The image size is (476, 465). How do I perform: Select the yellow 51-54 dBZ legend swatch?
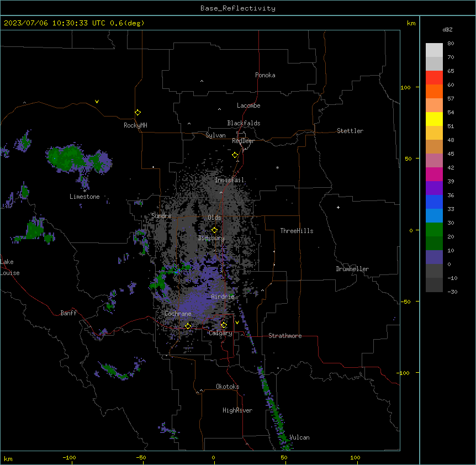tap(434, 119)
